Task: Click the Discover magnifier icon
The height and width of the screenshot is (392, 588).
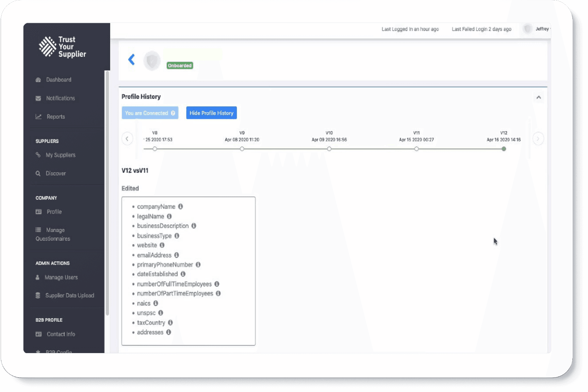Action: click(x=38, y=173)
